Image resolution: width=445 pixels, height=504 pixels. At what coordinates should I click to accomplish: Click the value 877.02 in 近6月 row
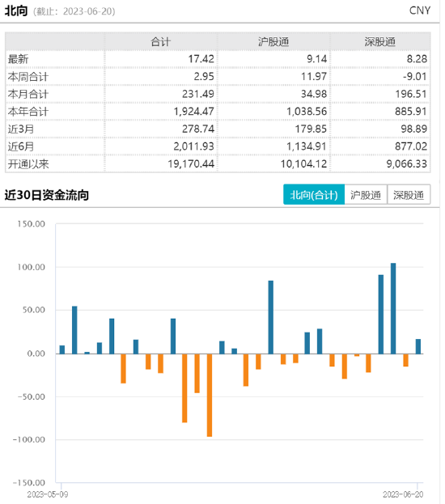pos(411,146)
